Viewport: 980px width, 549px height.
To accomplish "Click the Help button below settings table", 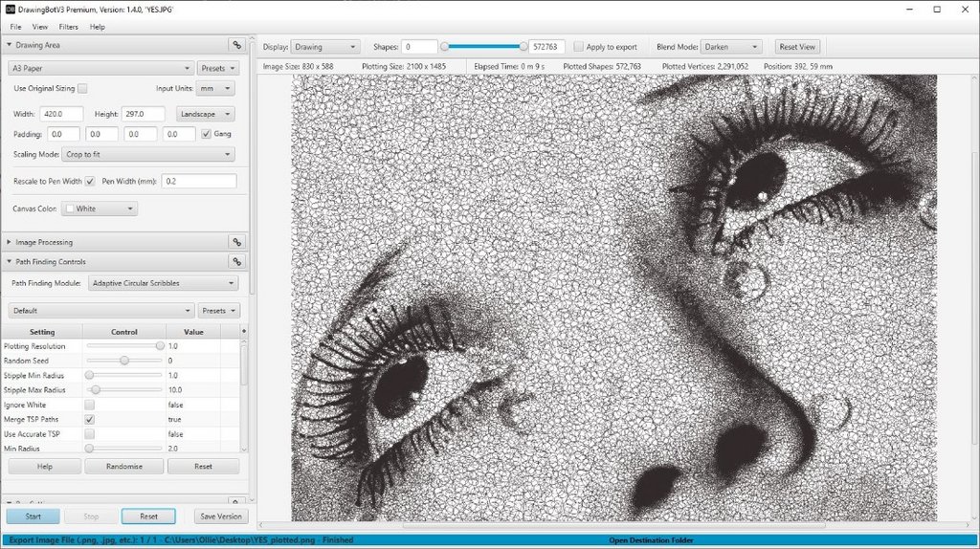I will pos(44,467).
